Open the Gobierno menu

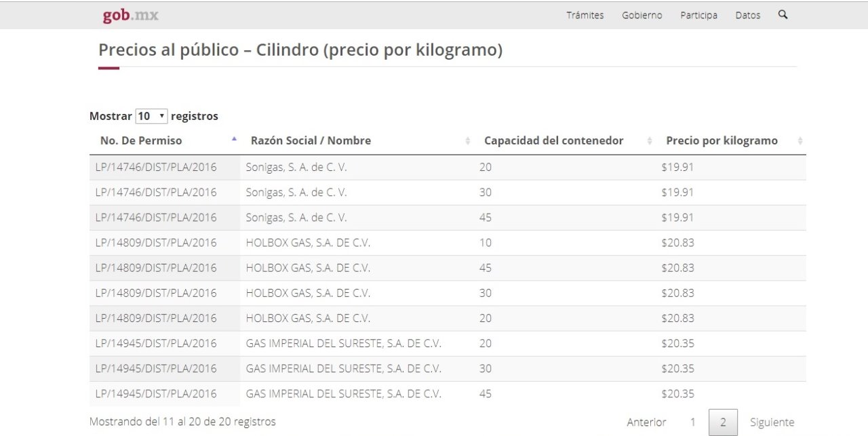(x=642, y=15)
